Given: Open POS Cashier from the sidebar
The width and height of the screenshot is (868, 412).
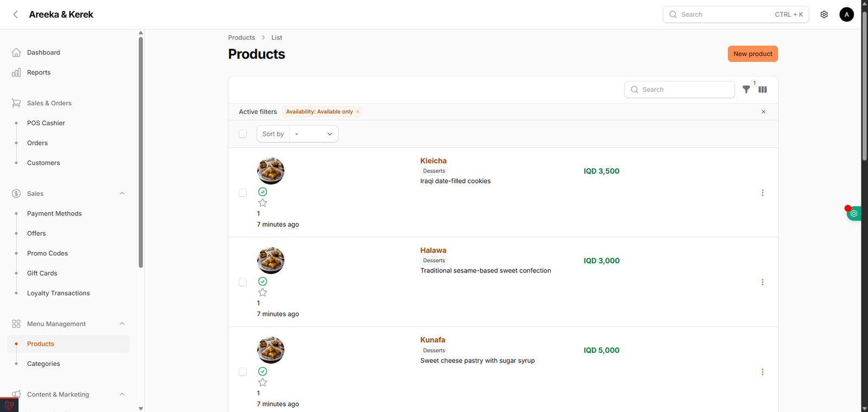Looking at the screenshot, I should [x=46, y=123].
